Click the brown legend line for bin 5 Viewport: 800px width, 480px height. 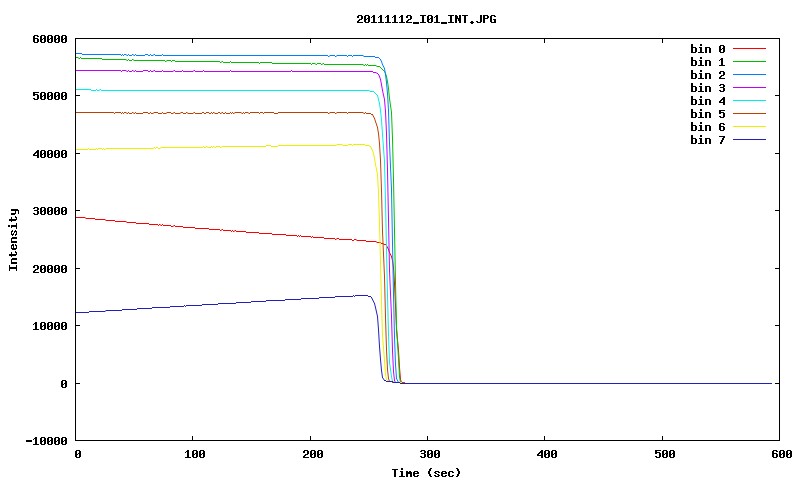[749, 114]
